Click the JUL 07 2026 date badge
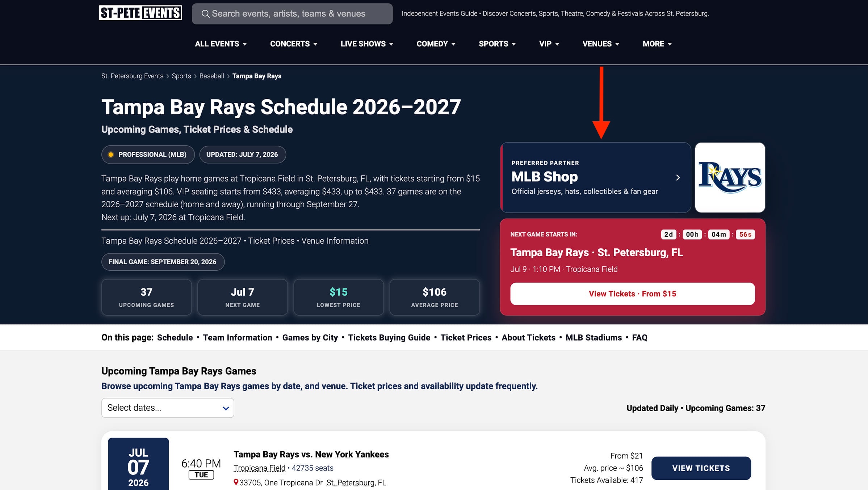 [138, 465]
